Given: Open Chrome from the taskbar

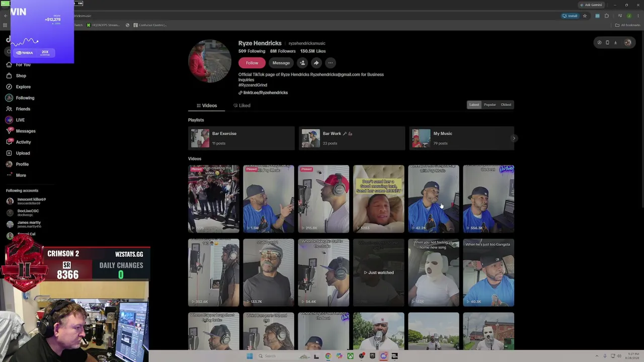Looking at the screenshot, I should click(x=328, y=356).
